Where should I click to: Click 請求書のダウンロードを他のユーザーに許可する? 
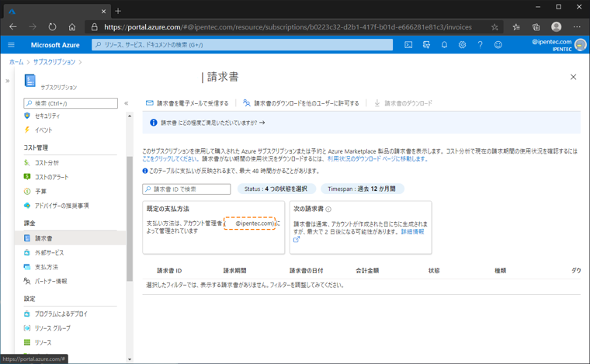tap(301, 103)
